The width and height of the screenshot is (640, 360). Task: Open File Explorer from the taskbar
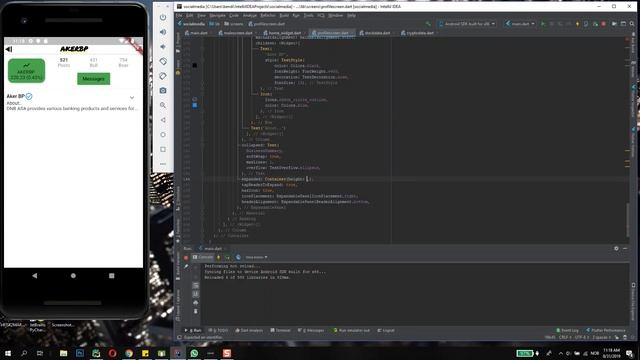pos(63,353)
